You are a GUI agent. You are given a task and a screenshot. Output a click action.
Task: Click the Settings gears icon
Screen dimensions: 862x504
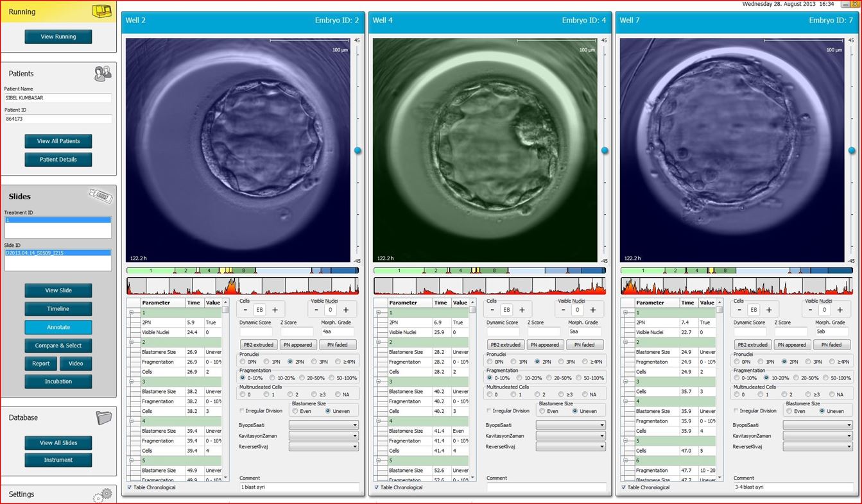pyautogui.click(x=103, y=494)
